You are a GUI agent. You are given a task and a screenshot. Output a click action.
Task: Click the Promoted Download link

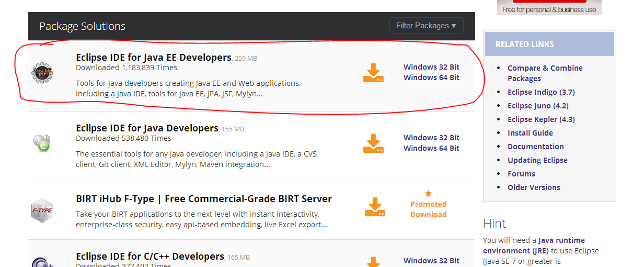pyautogui.click(x=429, y=209)
